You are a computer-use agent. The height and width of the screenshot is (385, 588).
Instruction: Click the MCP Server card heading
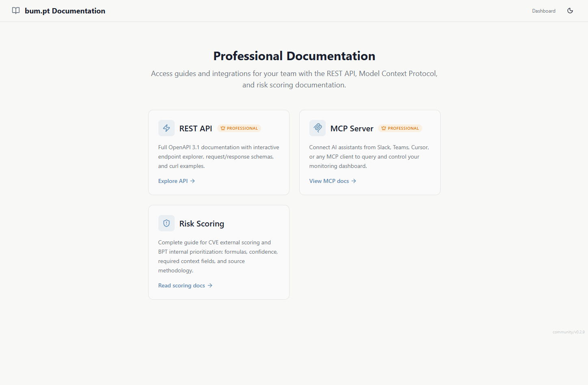[x=352, y=128]
